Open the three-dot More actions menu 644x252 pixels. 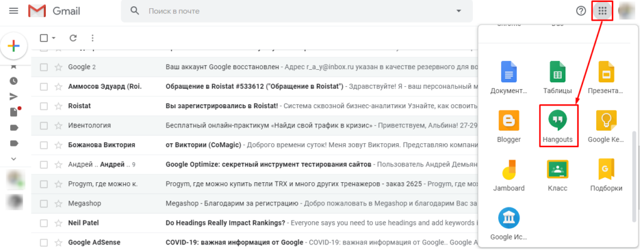coord(93,38)
